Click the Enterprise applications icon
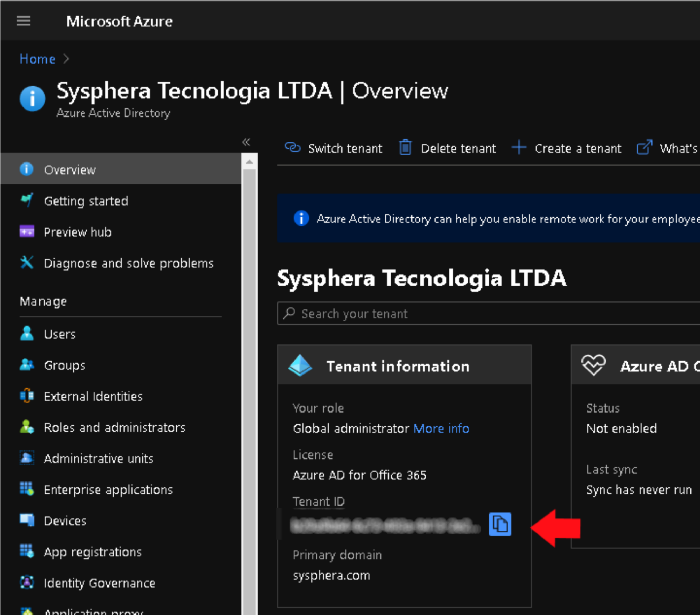 click(26, 489)
